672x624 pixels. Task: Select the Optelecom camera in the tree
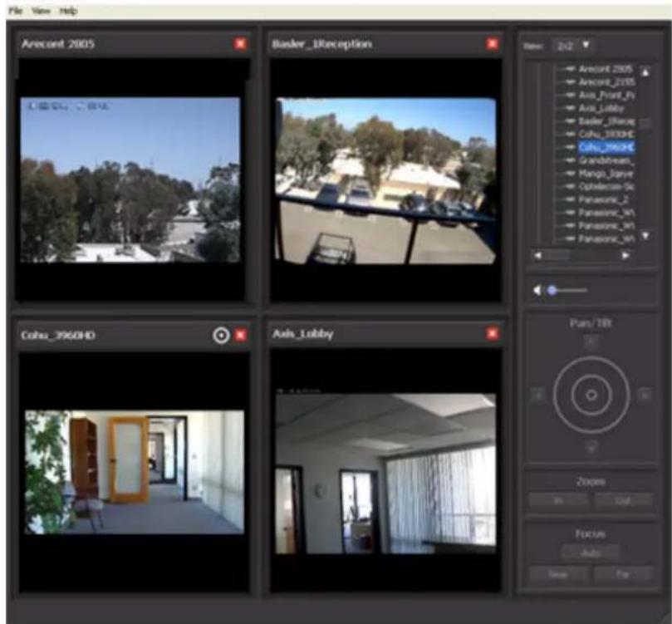coord(606,187)
